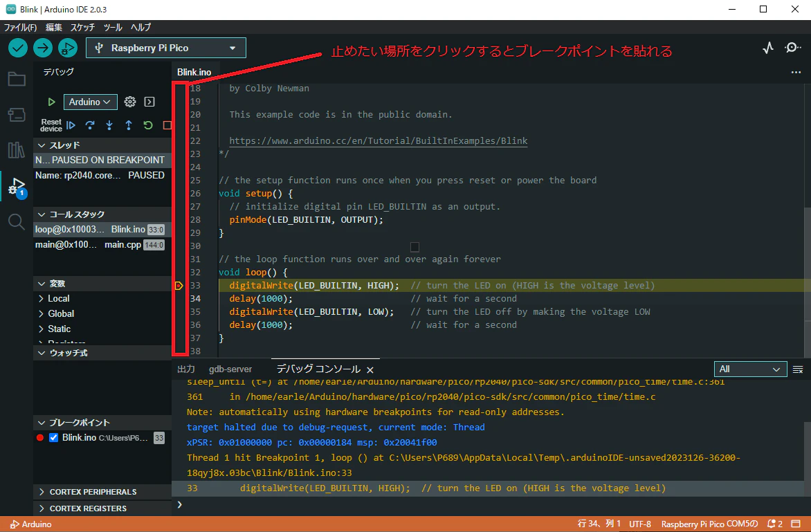Click the clear console lines icon

pyautogui.click(x=798, y=369)
